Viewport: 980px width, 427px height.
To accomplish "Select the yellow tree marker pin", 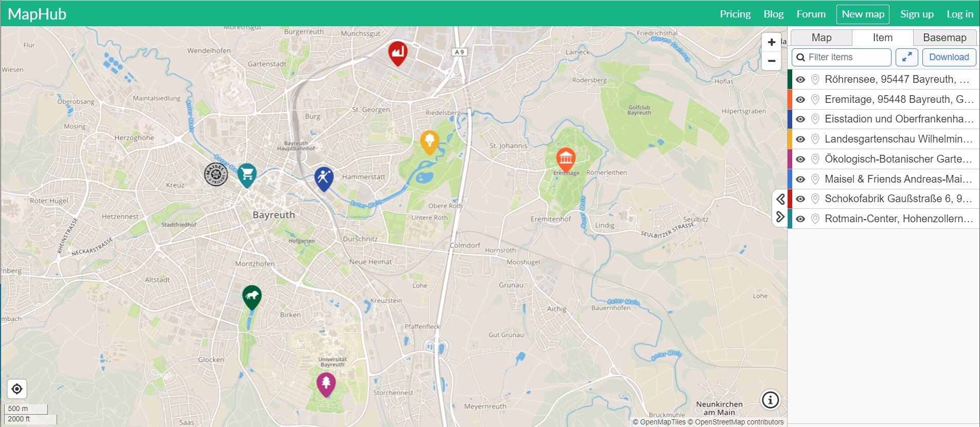I will coord(430,142).
